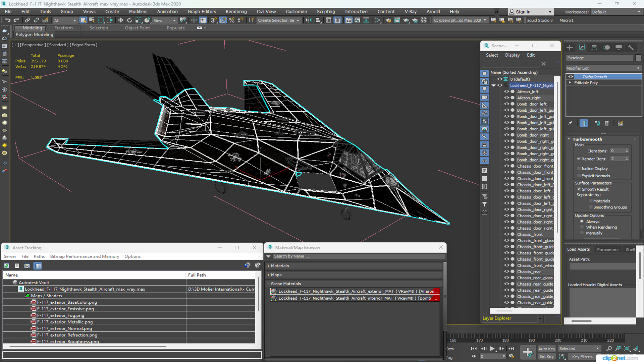Open the selection filter All dropdown
This screenshot has height=362, width=644.
point(65,20)
